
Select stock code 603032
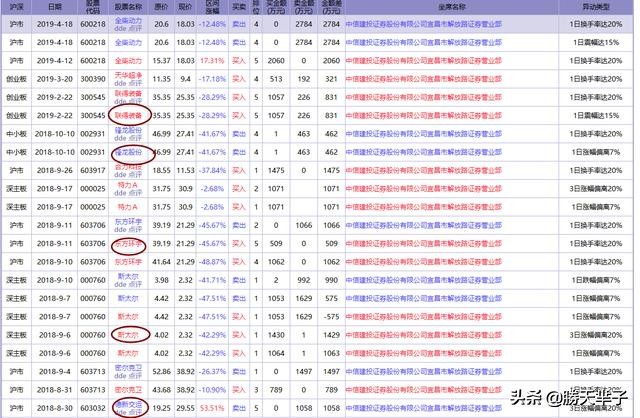click(x=93, y=408)
